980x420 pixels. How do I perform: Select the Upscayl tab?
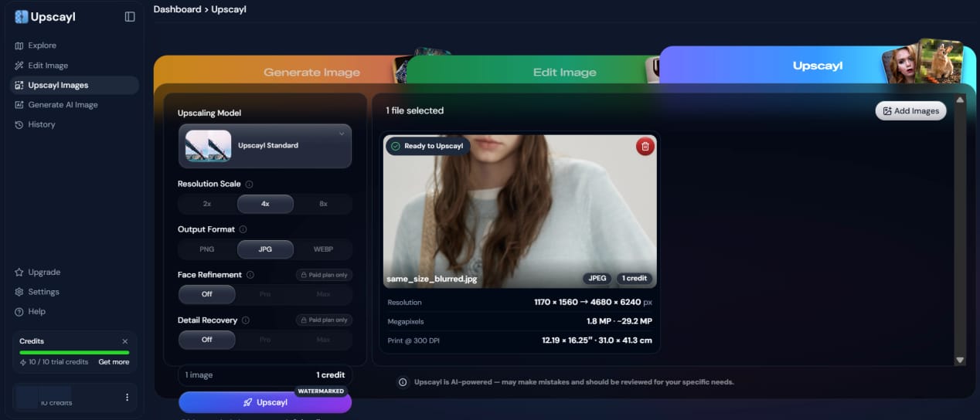pyautogui.click(x=818, y=66)
